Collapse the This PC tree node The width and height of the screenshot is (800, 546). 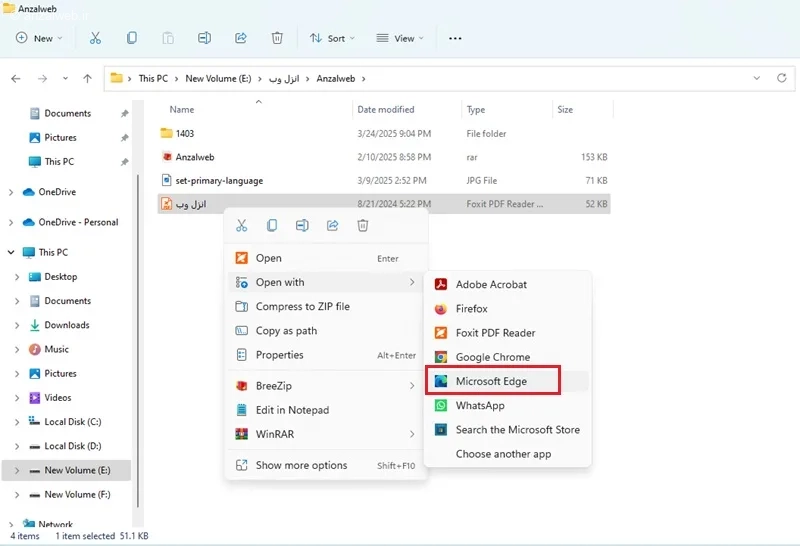coord(11,252)
